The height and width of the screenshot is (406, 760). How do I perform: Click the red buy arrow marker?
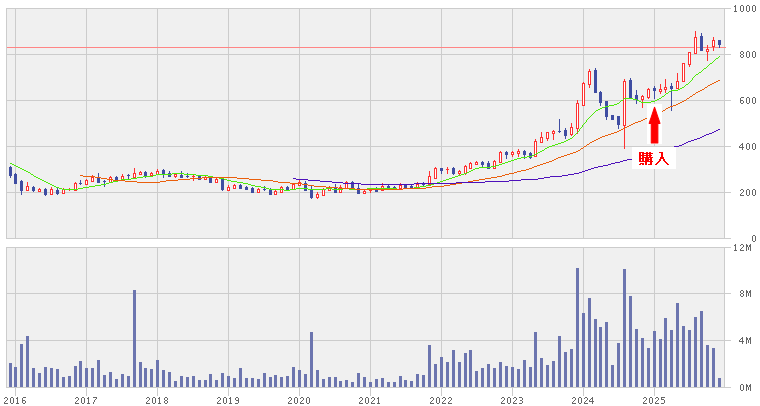654,125
